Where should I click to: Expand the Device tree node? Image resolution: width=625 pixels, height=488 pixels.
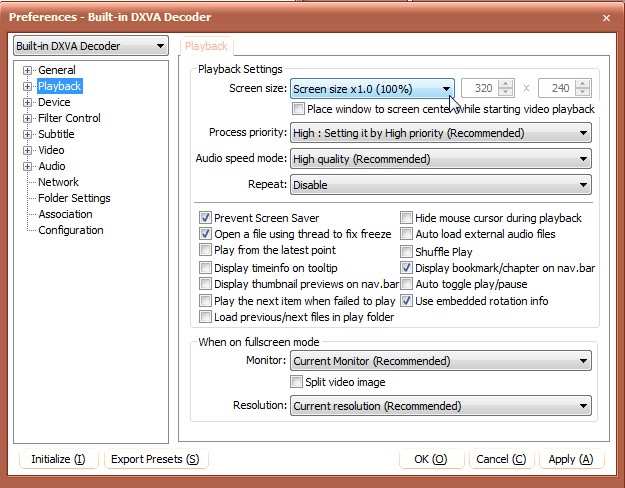pyautogui.click(x=27, y=102)
